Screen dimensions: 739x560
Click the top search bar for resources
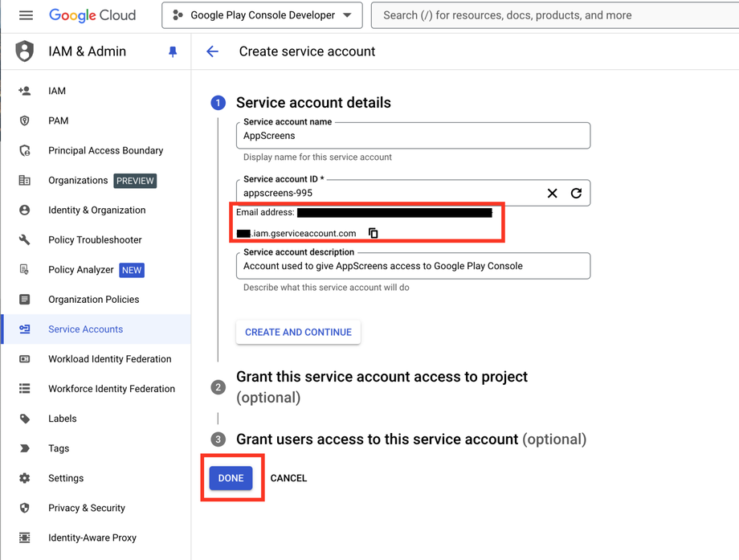click(554, 15)
